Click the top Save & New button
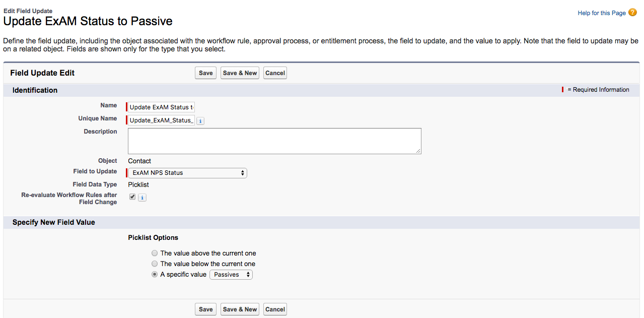This screenshot has height=318, width=644. (x=240, y=73)
